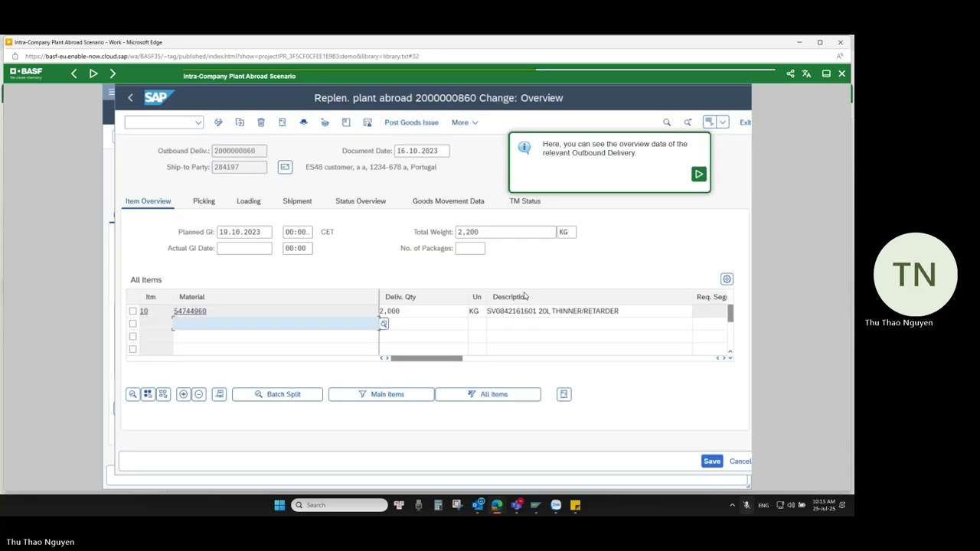Click the Planned GI date field
980x551 pixels.
(244, 232)
